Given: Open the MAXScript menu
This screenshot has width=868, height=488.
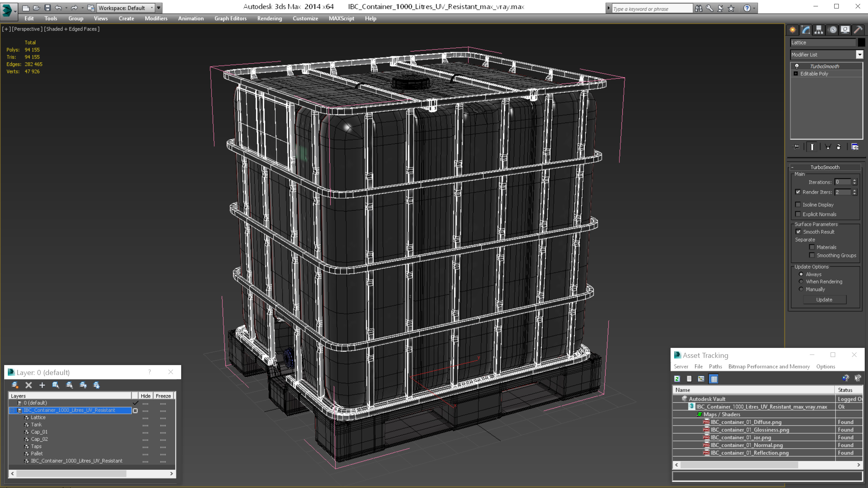Looking at the screenshot, I should pos(341,18).
